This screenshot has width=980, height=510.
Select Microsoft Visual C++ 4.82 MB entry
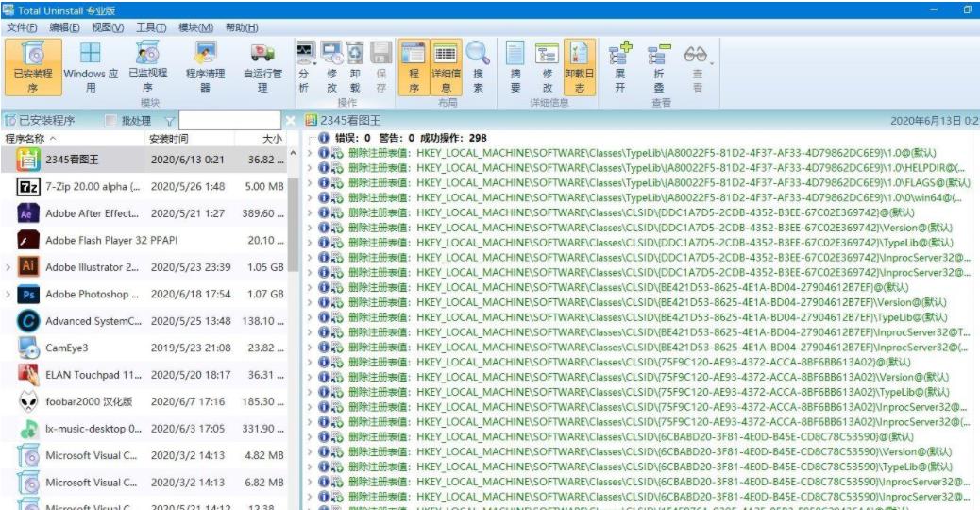click(144, 455)
